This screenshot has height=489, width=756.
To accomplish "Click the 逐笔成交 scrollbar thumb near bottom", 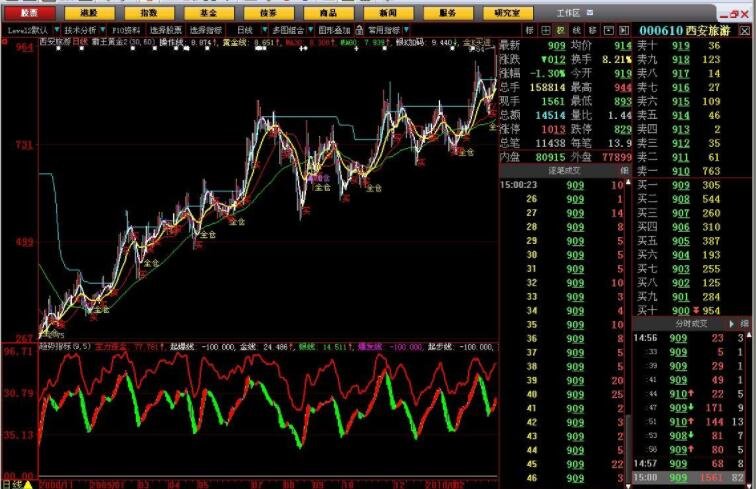I will [x=628, y=448].
